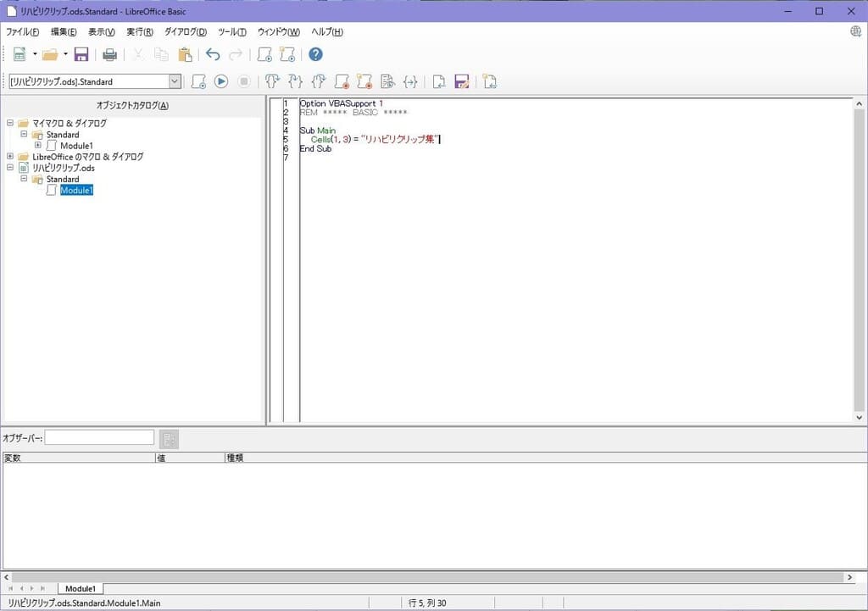Click the Step Into icon
The image size is (868, 611).
(272, 81)
